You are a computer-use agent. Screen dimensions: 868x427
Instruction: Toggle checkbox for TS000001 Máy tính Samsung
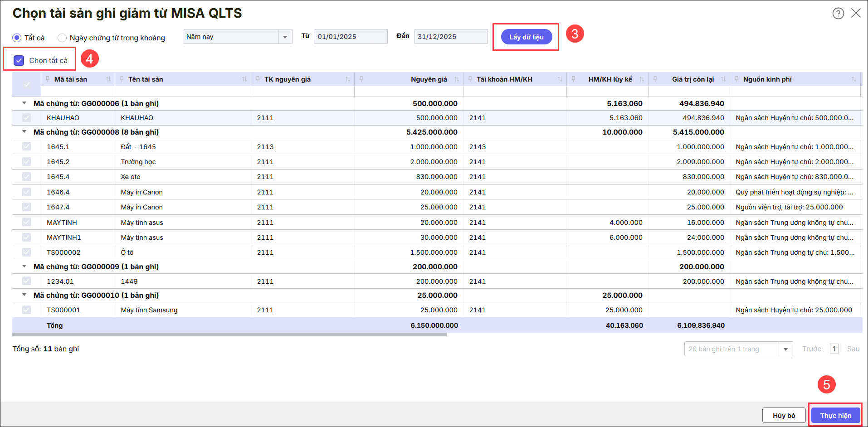(26, 310)
